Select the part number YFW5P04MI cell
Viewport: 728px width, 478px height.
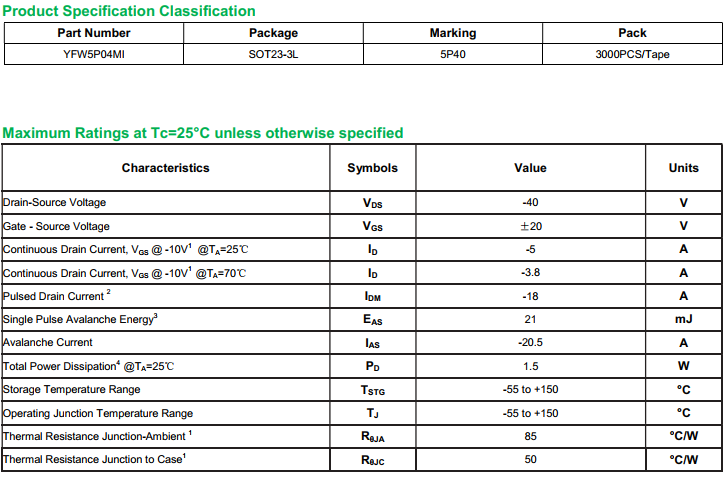click(94, 54)
